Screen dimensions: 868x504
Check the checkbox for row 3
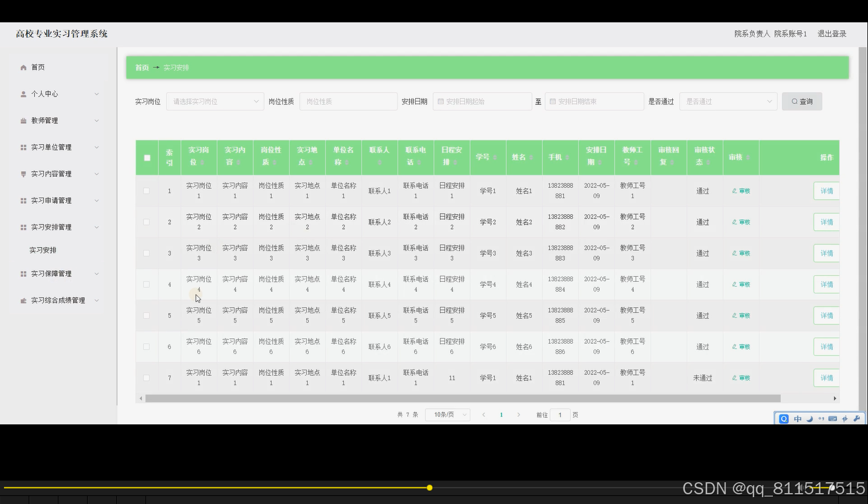click(147, 253)
